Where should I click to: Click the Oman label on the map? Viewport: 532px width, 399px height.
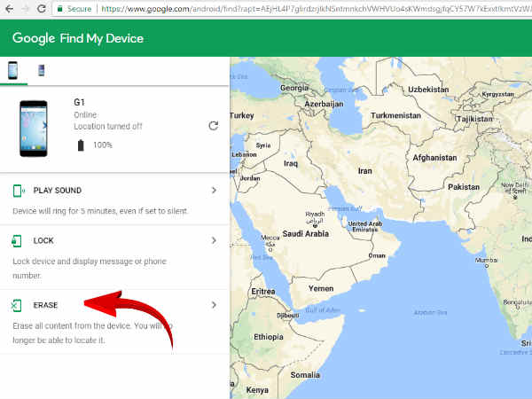coord(377,256)
